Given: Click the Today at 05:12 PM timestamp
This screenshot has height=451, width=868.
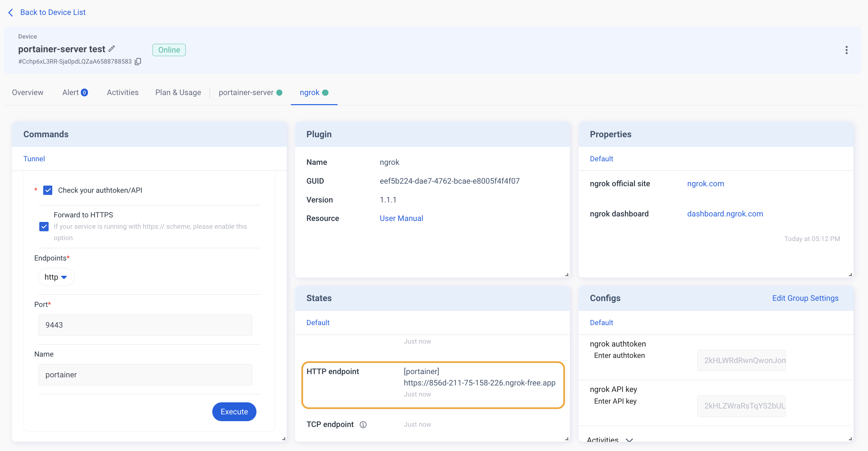Looking at the screenshot, I should 812,239.
